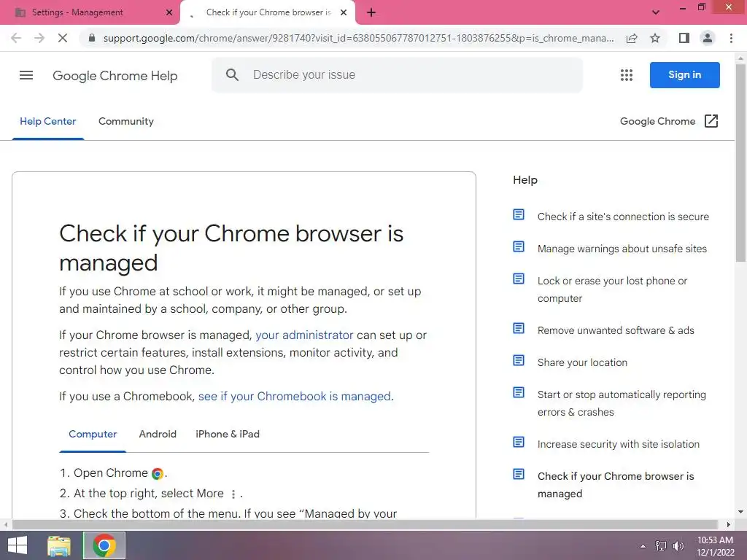Viewport: 747px width, 560px height.
Task: Click the browser back arrow
Action: coord(16,38)
